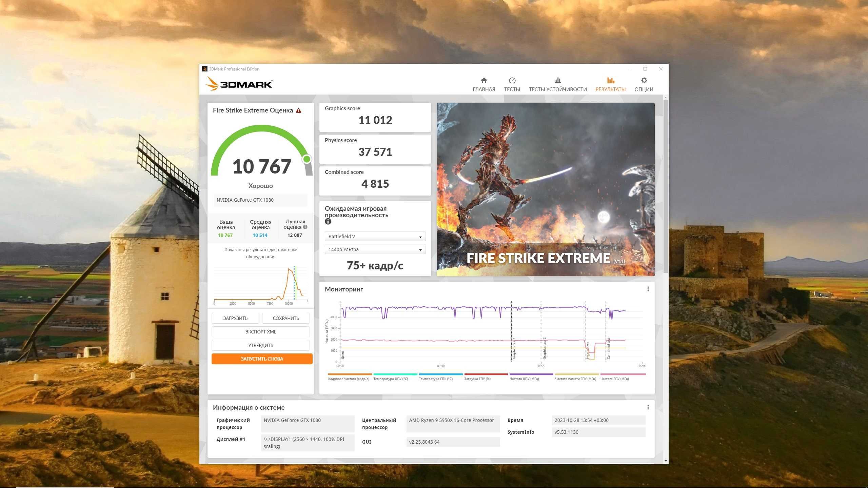The image size is (868, 488).
Task: Click the Опции (Options) settings icon
Action: (643, 81)
